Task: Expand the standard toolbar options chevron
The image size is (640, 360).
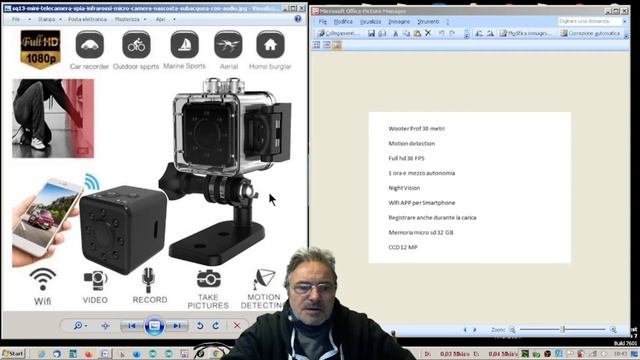Action: click(x=467, y=34)
